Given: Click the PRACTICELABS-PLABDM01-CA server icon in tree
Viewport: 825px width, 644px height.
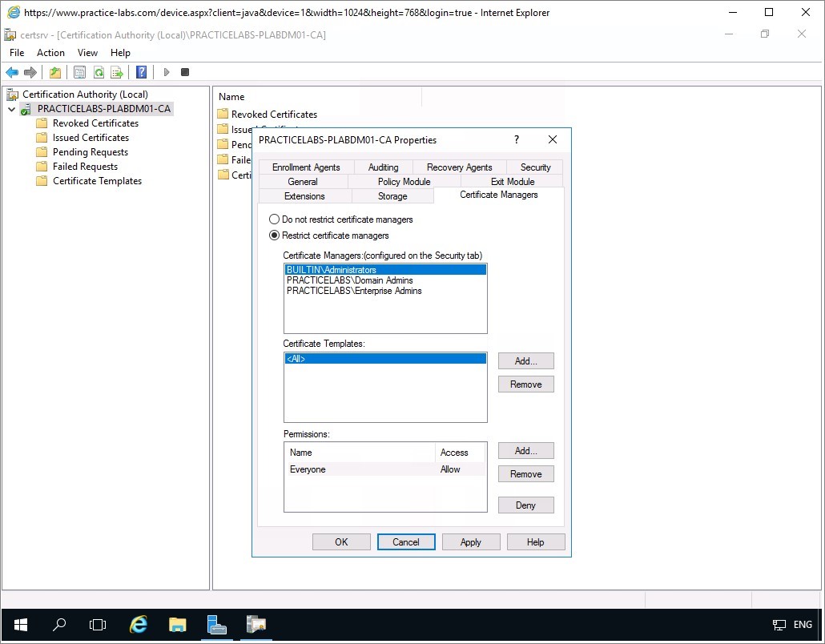Looking at the screenshot, I should pyautogui.click(x=26, y=109).
